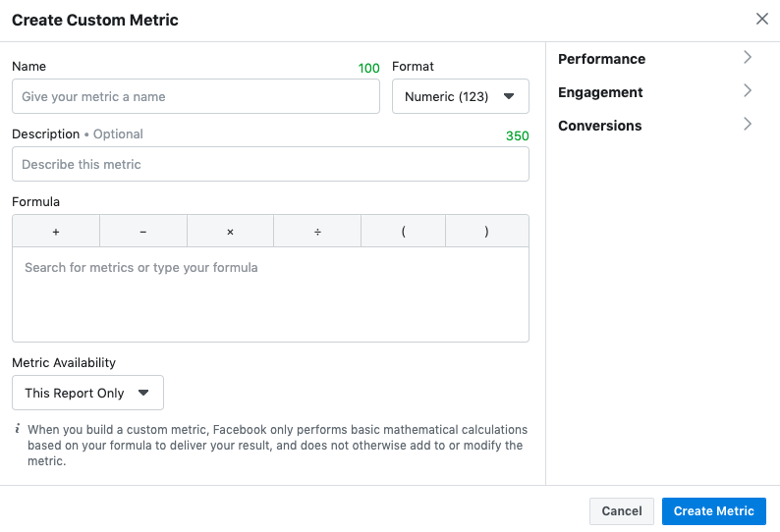Insert the minus operator in formula
Viewport: 780px width, 532px height.
point(143,232)
